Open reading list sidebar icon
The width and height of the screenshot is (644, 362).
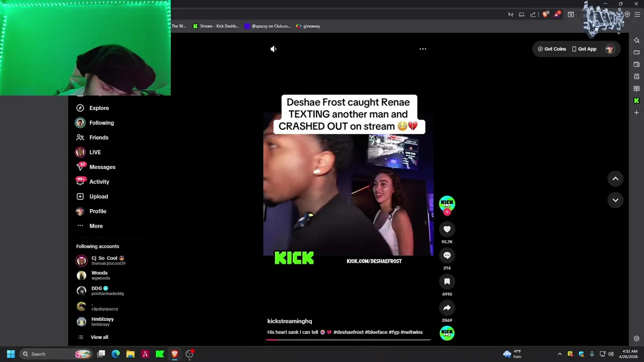pyautogui.click(x=636, y=88)
